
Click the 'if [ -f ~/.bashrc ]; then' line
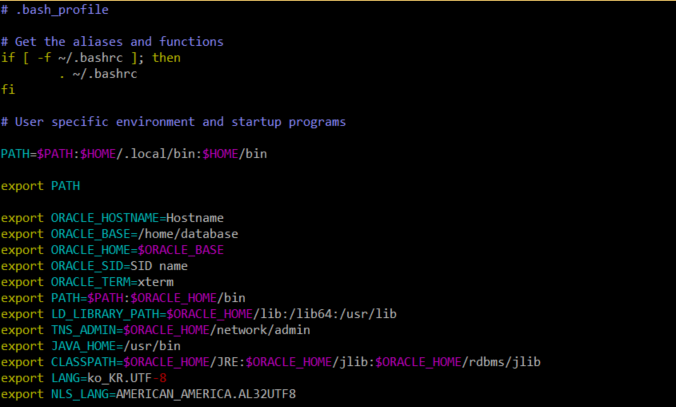(x=91, y=58)
